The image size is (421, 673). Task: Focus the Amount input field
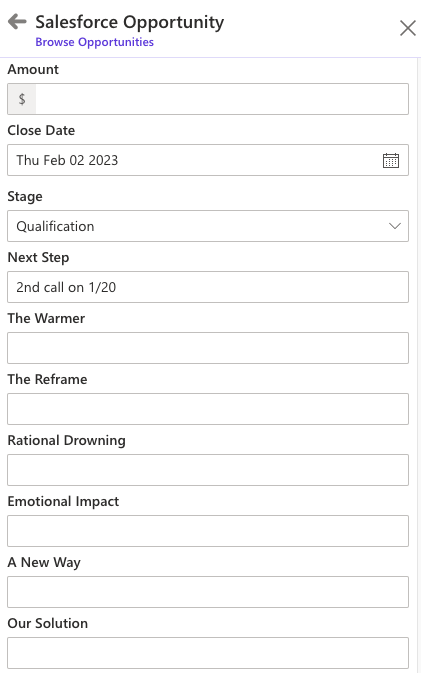pos(222,99)
